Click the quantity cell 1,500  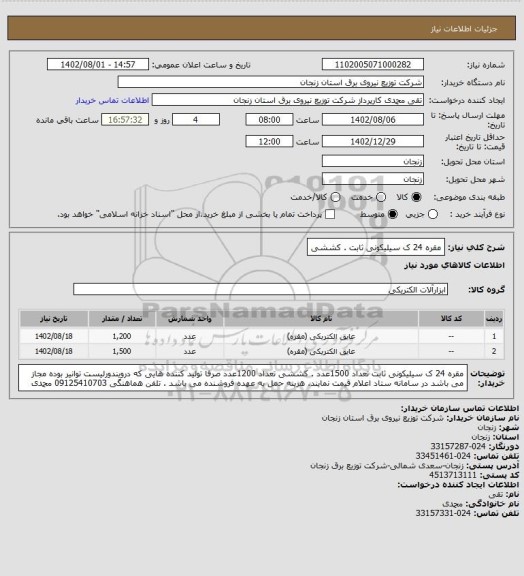tap(122, 351)
